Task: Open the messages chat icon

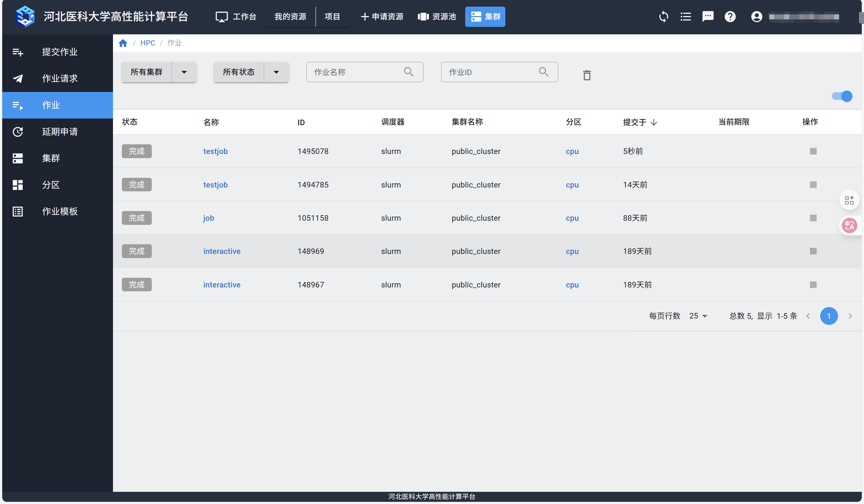Action: pos(708,16)
